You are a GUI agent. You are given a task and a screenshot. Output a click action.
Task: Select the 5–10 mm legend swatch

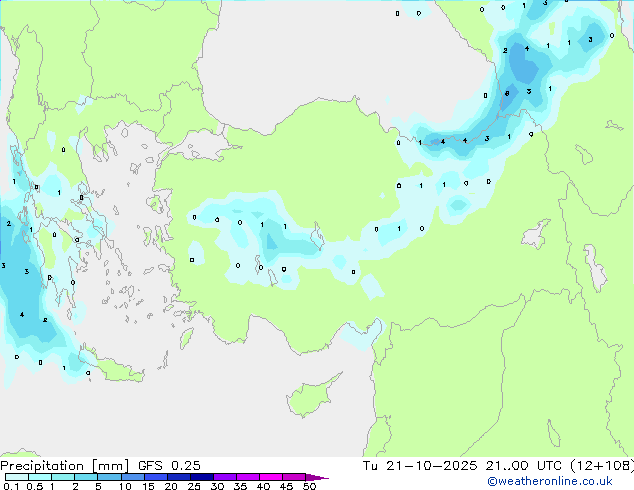click(x=109, y=477)
